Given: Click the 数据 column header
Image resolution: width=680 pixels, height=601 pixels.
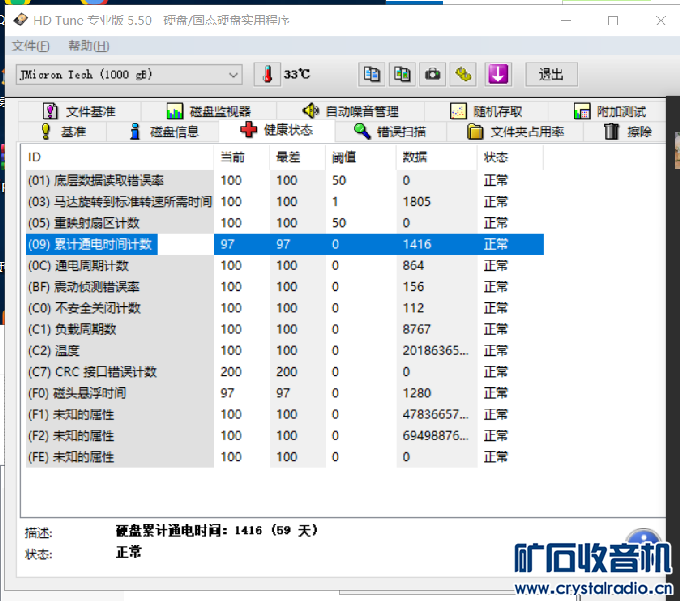Looking at the screenshot, I should (437, 157).
